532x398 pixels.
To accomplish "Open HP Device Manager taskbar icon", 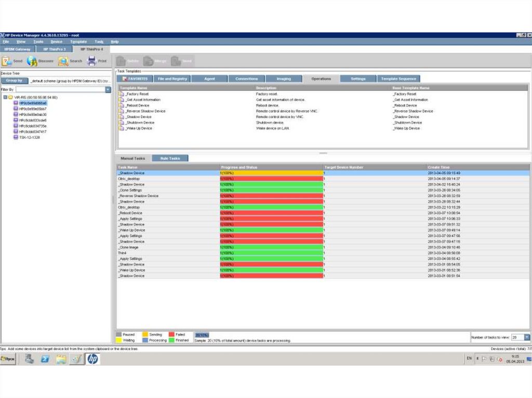I will [92, 359].
